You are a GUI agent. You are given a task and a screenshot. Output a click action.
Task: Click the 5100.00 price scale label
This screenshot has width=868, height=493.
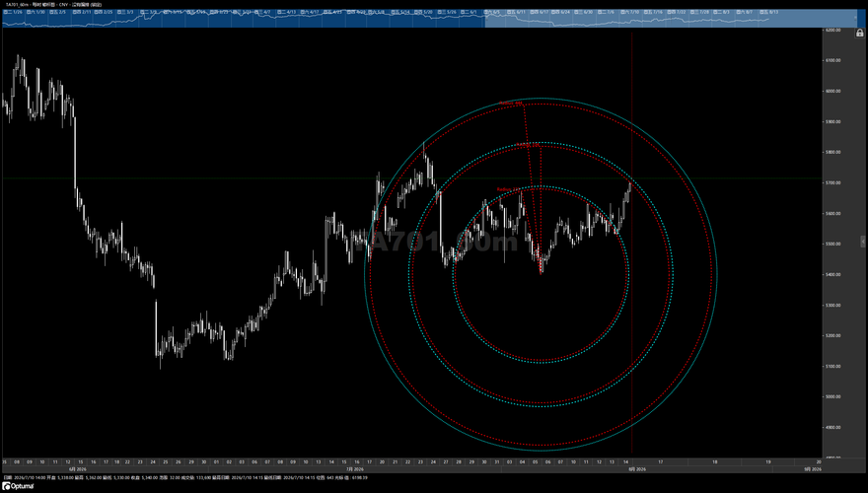[833, 366]
